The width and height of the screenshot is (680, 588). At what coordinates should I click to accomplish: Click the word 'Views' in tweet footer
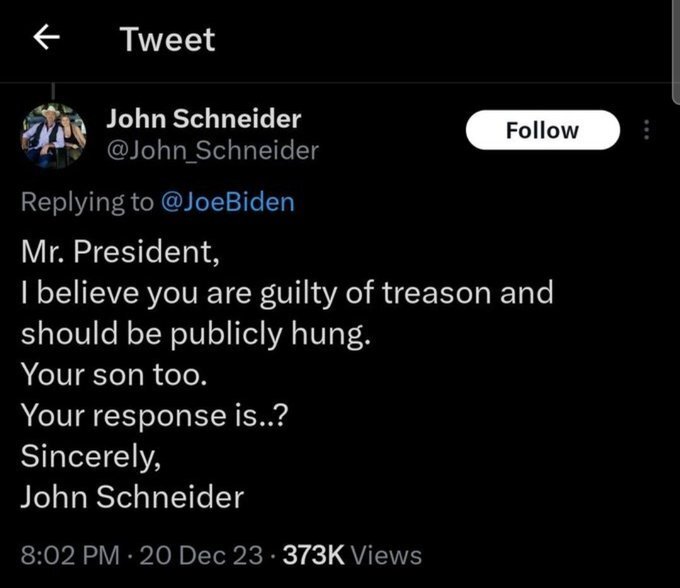coord(385,555)
